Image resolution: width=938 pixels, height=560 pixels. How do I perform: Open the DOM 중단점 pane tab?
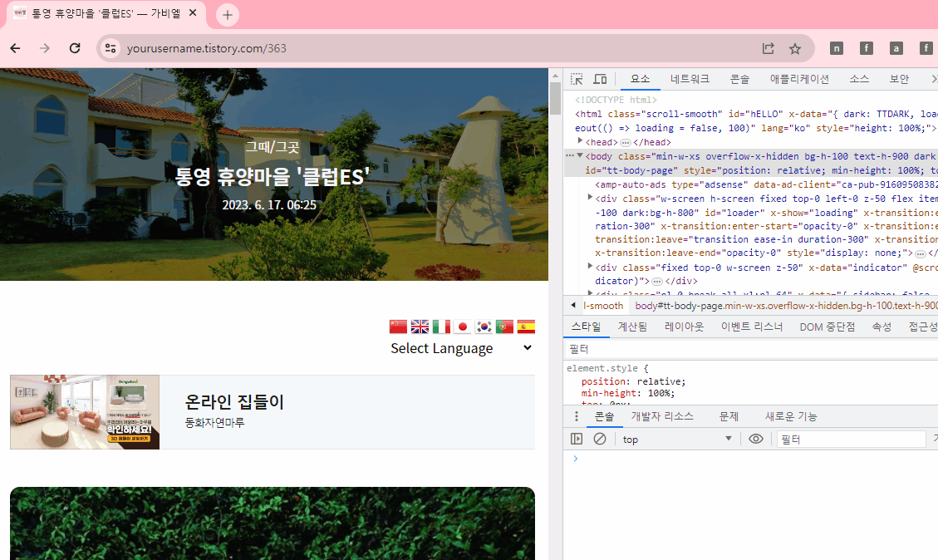point(828,327)
